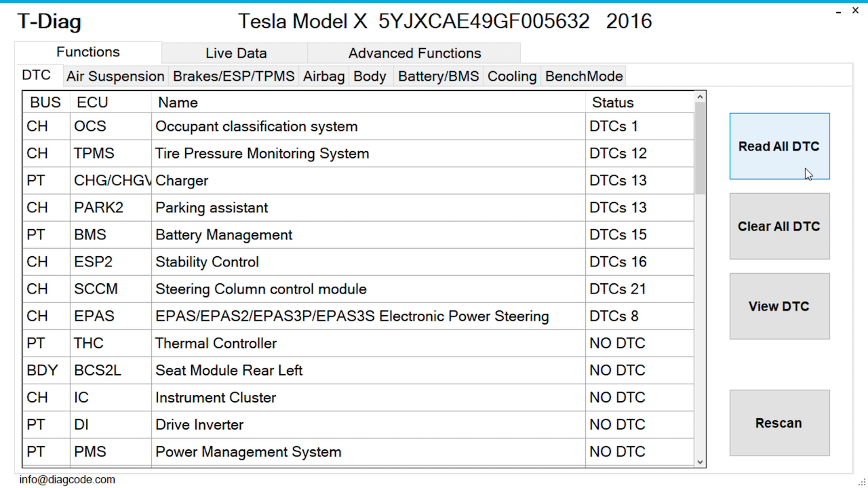Select the Body sub-tab
This screenshot has height=488, width=868.
coord(370,76)
